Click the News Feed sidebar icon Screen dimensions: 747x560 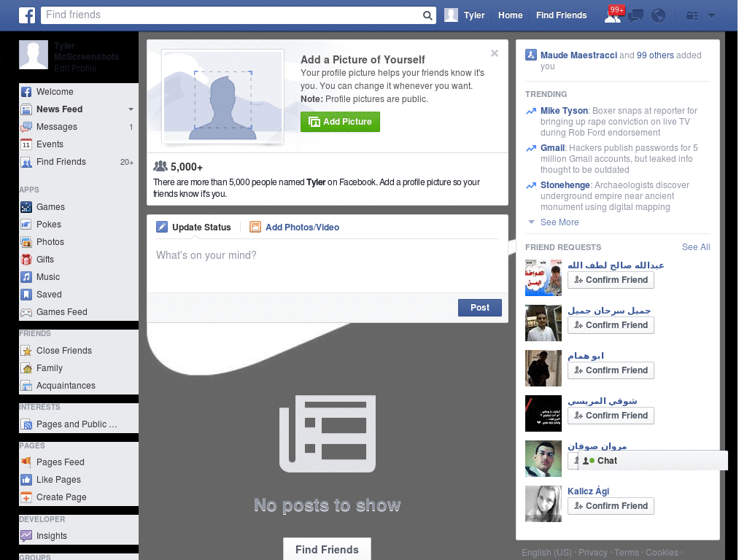point(26,109)
